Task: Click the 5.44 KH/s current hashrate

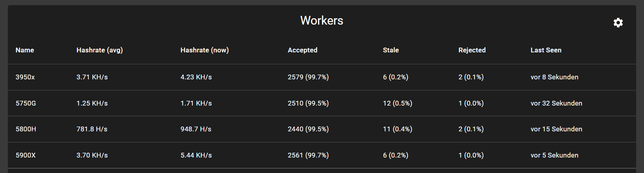Action: point(196,155)
